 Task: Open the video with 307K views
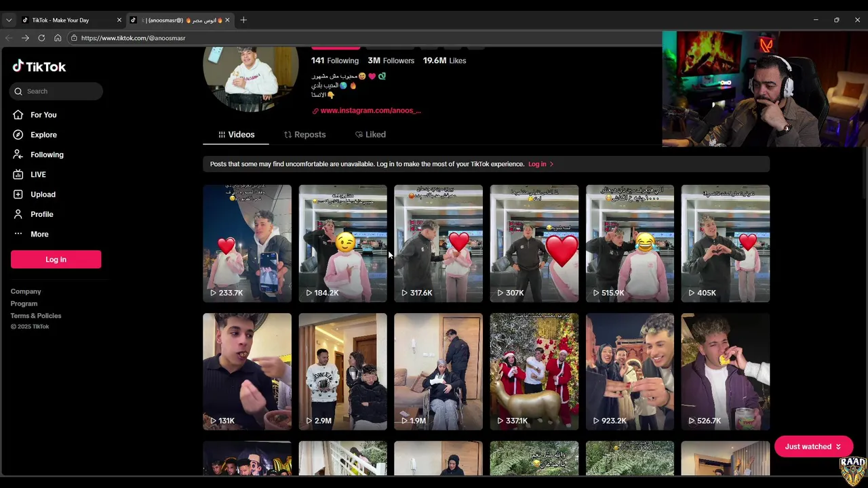534,243
